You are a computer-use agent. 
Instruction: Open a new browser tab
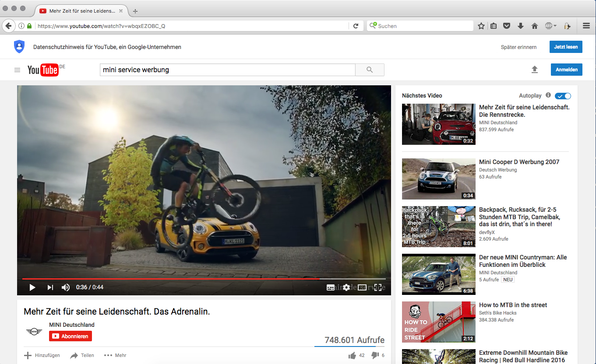[135, 11]
